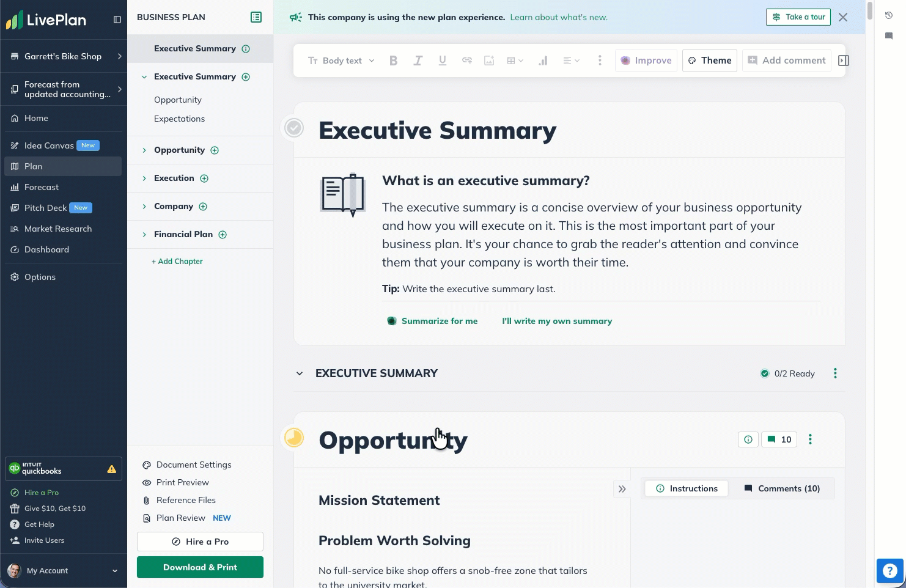
Task: Expand Execution chapter in outline
Action: [x=144, y=178]
